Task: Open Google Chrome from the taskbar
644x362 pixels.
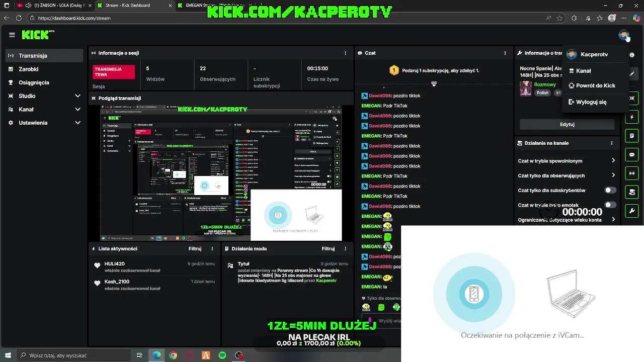Action: [173, 355]
